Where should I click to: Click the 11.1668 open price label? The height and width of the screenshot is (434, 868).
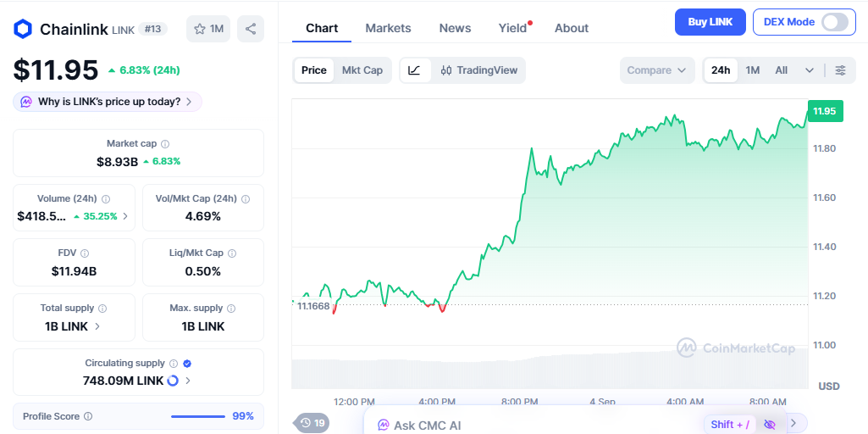[312, 306]
